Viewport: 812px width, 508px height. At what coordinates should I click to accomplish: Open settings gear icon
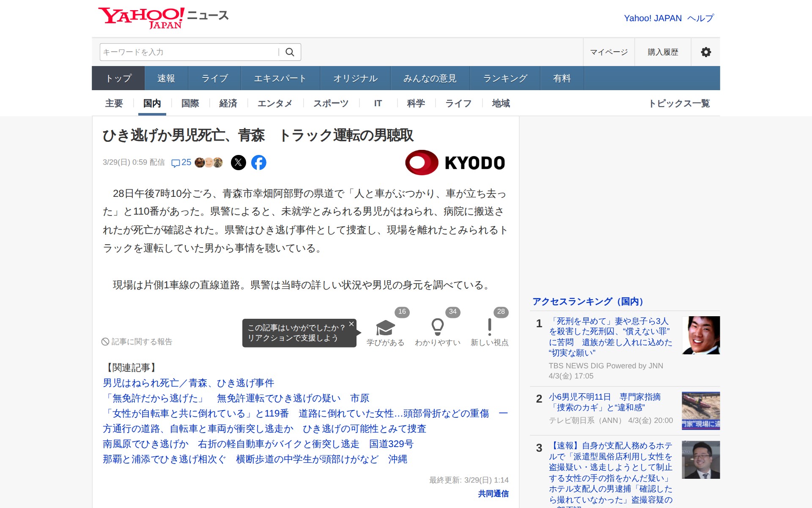pyautogui.click(x=705, y=52)
